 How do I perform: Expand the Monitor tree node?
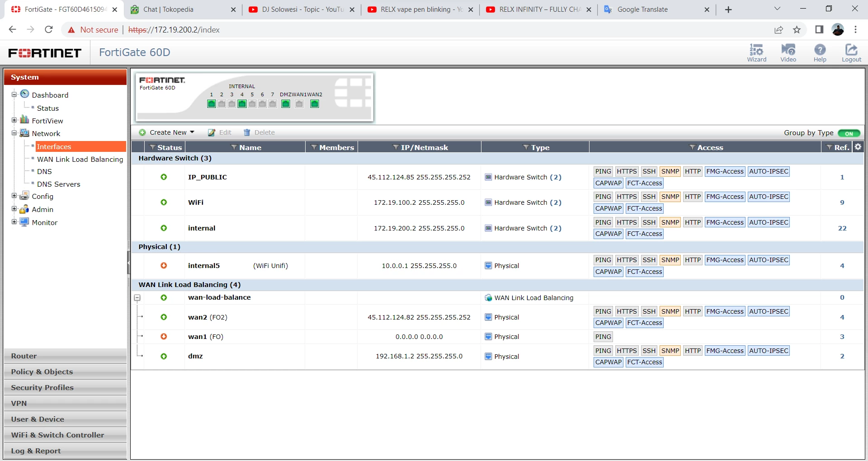[14, 222]
